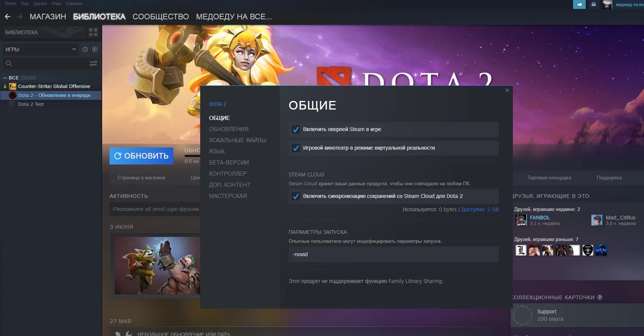Click FANBOL friend avatar
Screen dimensions: 644x336
point(521,220)
